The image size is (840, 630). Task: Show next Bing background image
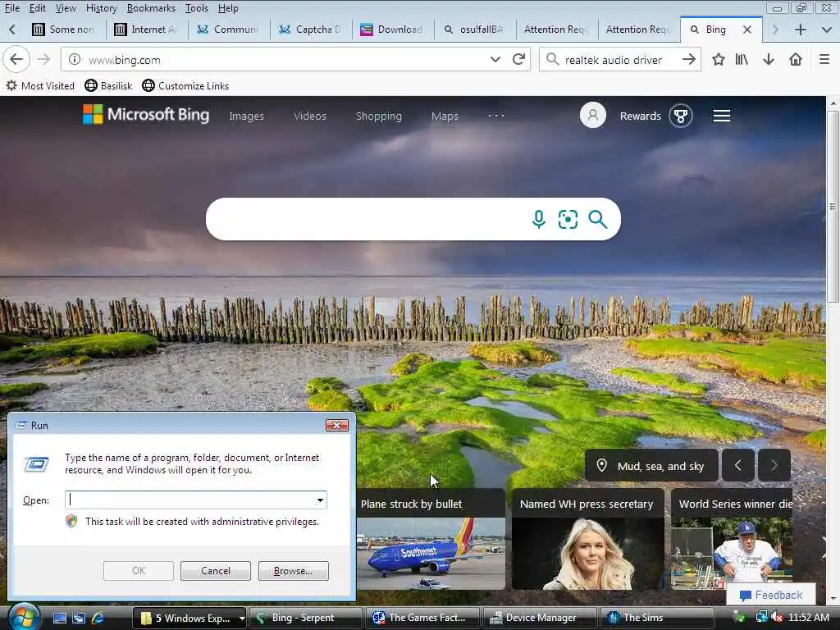pyautogui.click(x=774, y=466)
